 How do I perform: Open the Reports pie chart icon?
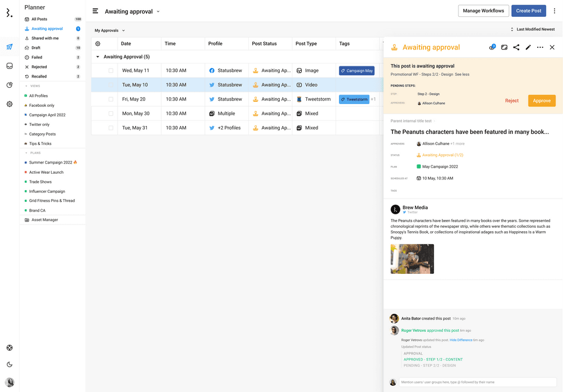click(x=10, y=85)
